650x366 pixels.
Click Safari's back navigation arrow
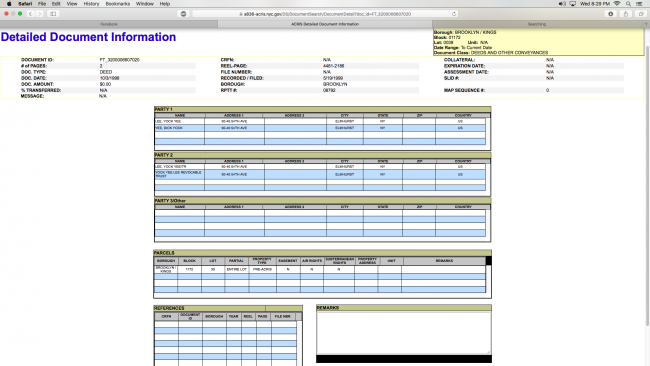[30, 14]
